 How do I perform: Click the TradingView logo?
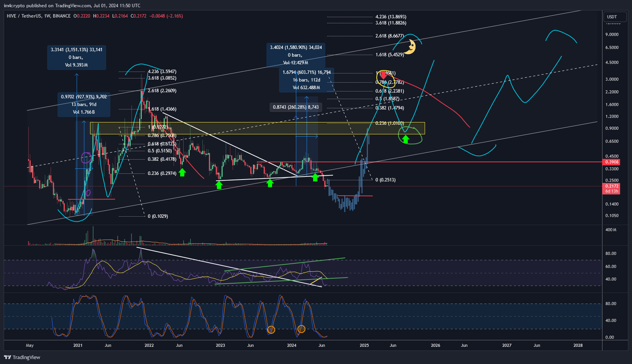coord(22,357)
